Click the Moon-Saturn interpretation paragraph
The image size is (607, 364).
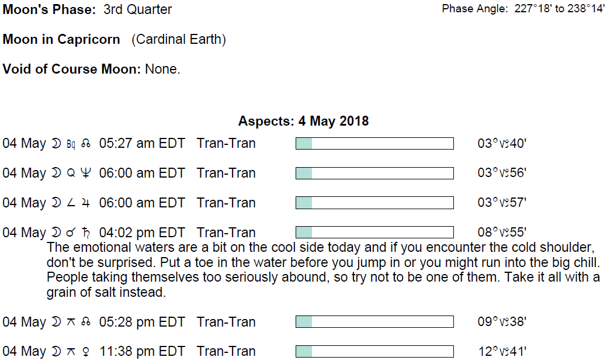[x=323, y=269]
